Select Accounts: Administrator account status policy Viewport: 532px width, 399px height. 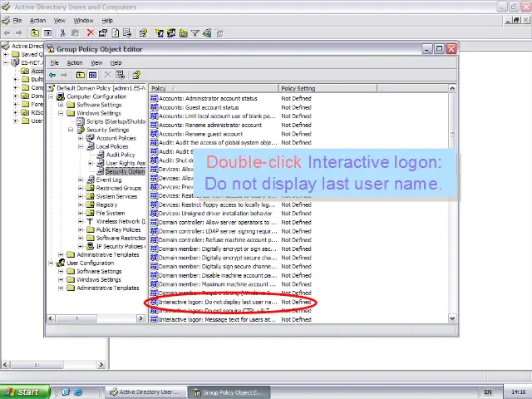[208, 98]
